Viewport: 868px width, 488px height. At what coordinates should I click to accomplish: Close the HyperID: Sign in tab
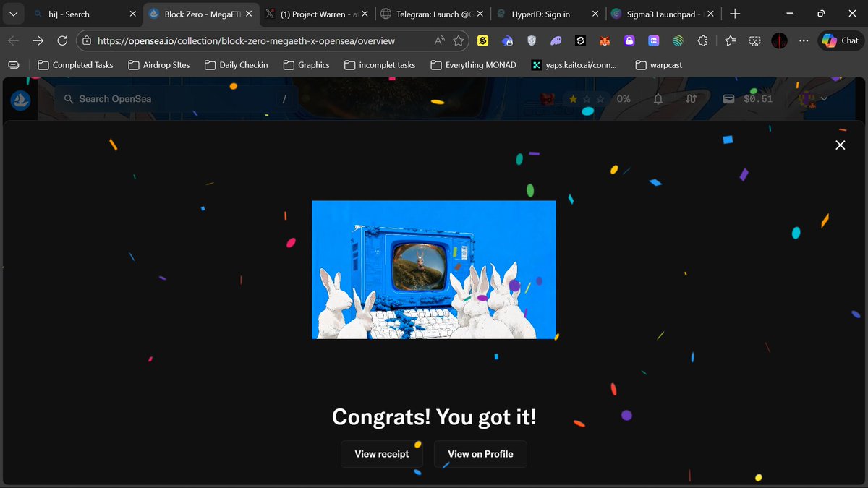596,14
